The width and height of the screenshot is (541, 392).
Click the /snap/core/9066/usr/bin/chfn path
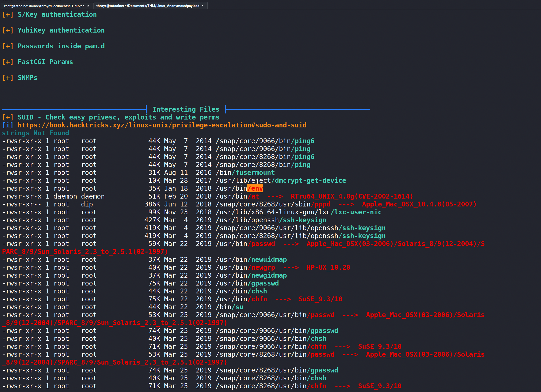click(271, 346)
